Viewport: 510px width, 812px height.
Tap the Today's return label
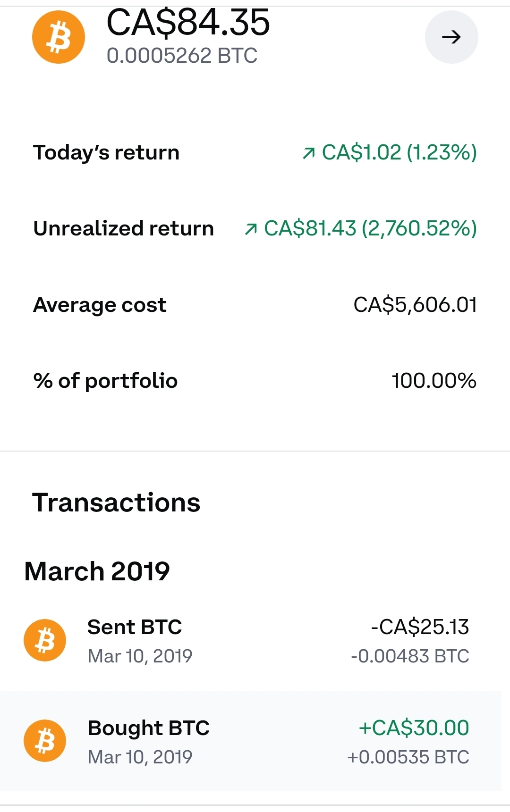pyautogui.click(x=106, y=153)
